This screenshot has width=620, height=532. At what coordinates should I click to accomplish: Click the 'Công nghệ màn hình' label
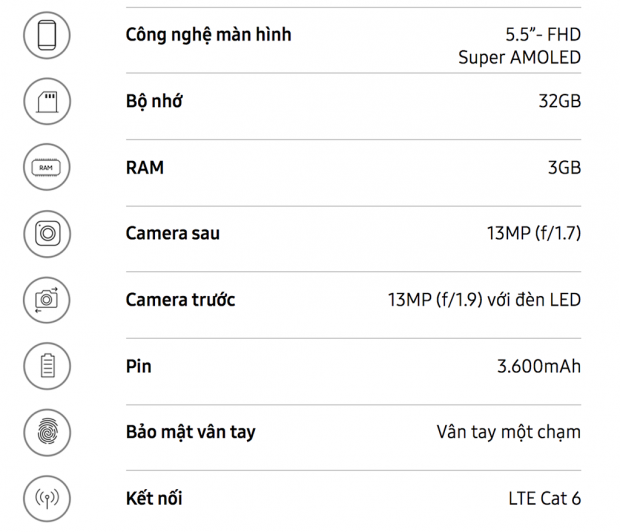pos(208,35)
